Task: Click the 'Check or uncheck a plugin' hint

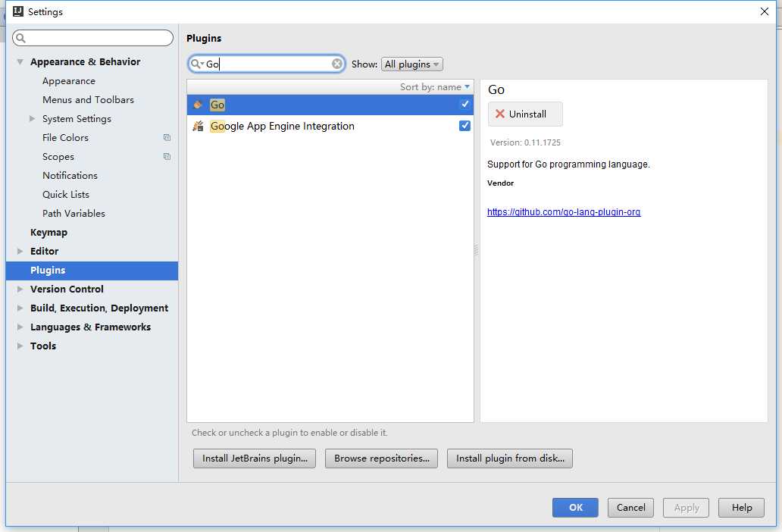Action: pyautogui.click(x=289, y=433)
